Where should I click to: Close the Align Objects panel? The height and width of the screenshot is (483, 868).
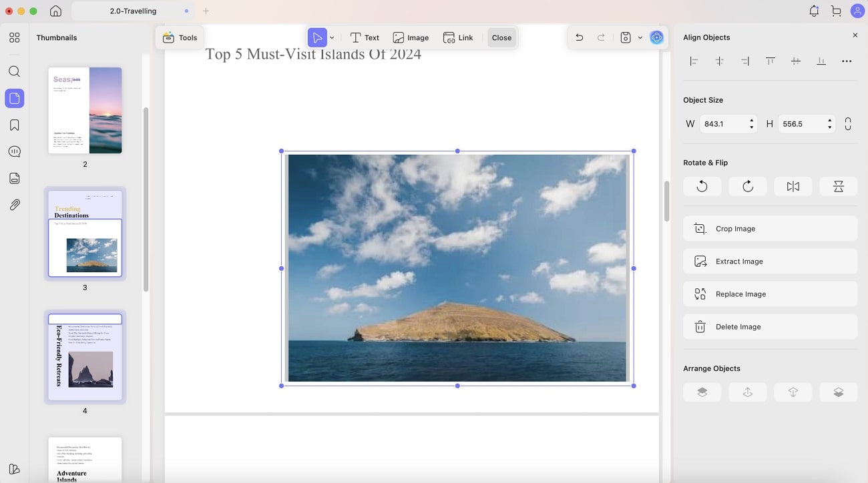pyautogui.click(x=855, y=35)
